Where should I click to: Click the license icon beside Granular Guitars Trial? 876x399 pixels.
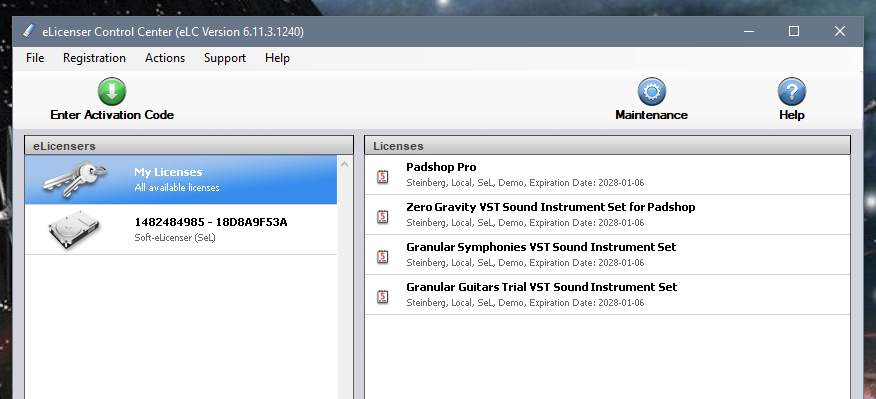click(383, 296)
